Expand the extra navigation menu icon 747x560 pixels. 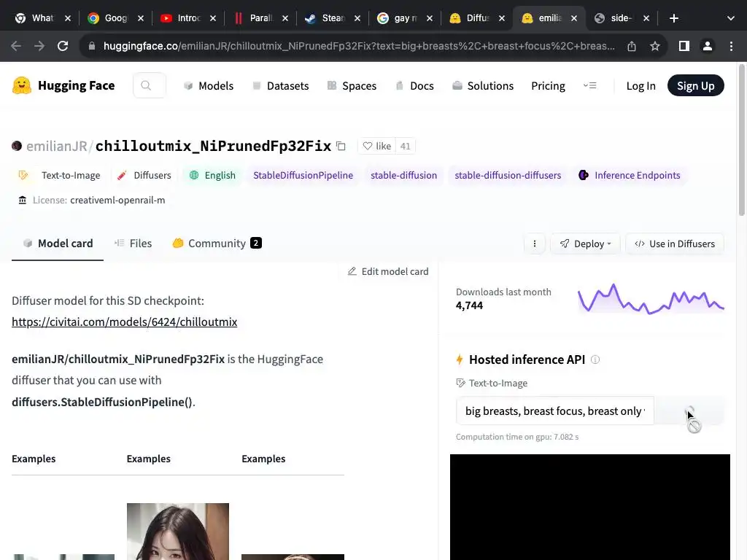(x=589, y=86)
